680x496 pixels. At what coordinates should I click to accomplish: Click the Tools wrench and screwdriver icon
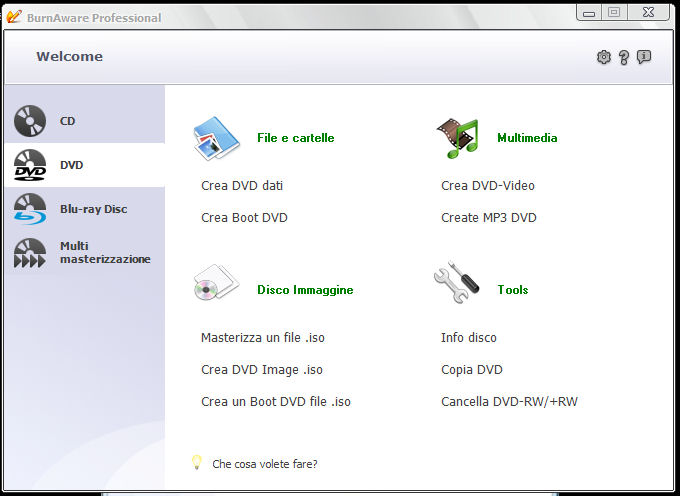coord(456,282)
